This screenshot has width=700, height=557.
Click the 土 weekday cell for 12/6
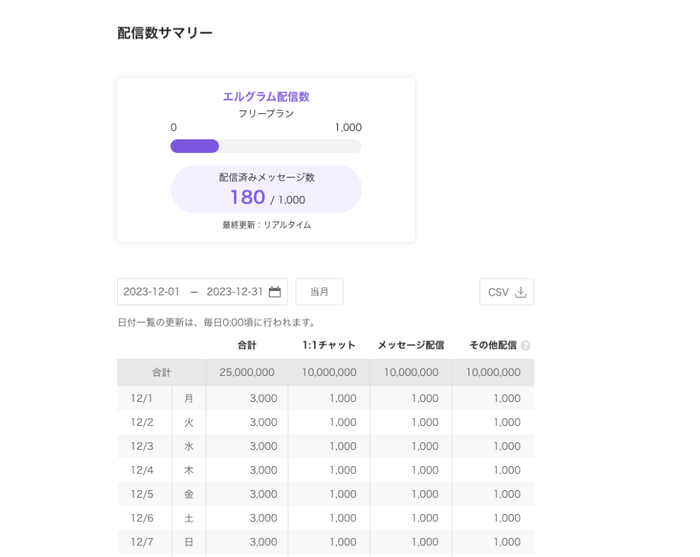coord(189,518)
